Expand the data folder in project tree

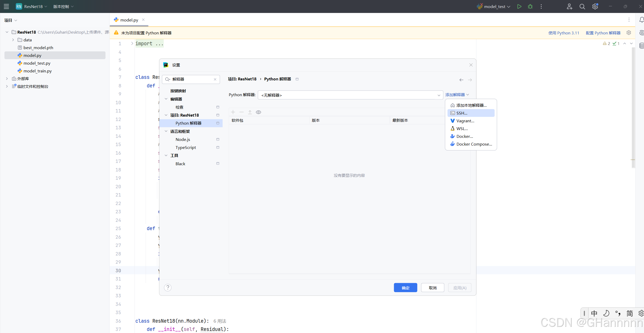13,40
